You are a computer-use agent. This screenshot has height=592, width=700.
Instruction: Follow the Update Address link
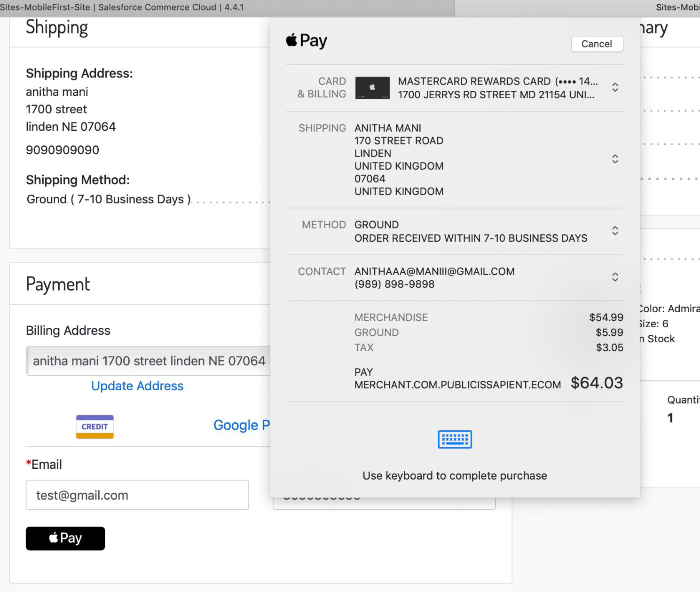tap(137, 386)
